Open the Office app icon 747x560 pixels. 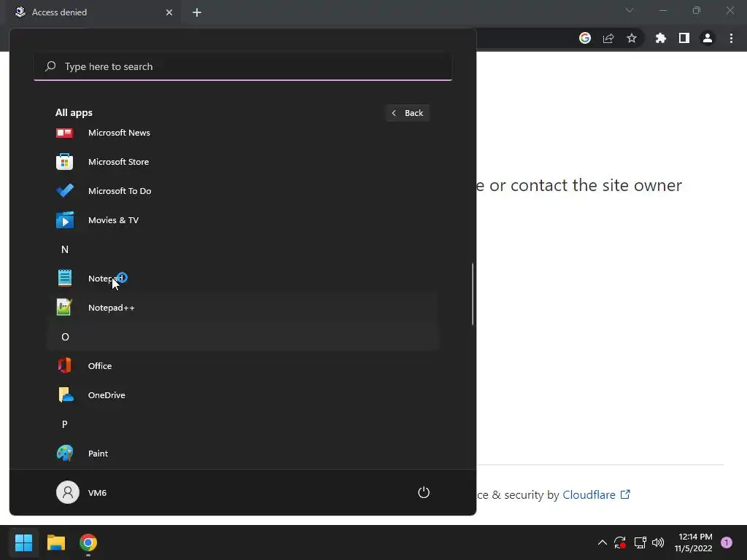[65, 366]
